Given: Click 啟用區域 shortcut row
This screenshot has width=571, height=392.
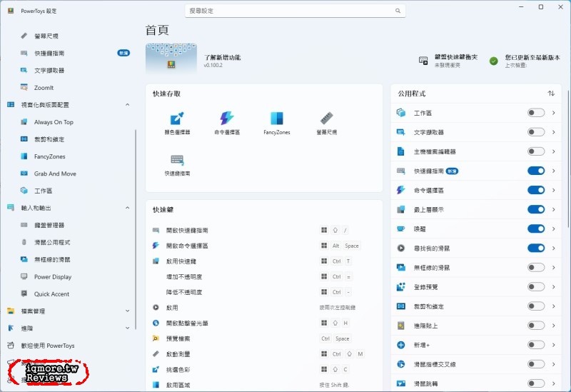Looking at the screenshot, I should tap(264, 385).
